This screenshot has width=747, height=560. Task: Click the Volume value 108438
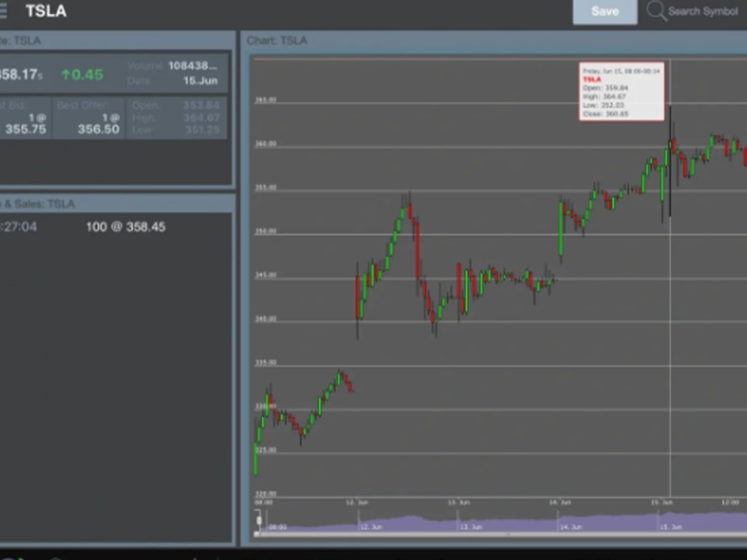pos(192,65)
